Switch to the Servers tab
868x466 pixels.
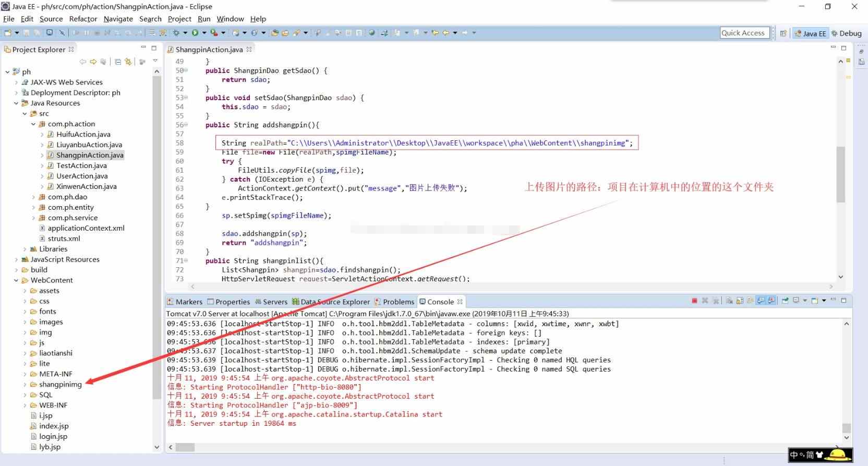point(271,302)
